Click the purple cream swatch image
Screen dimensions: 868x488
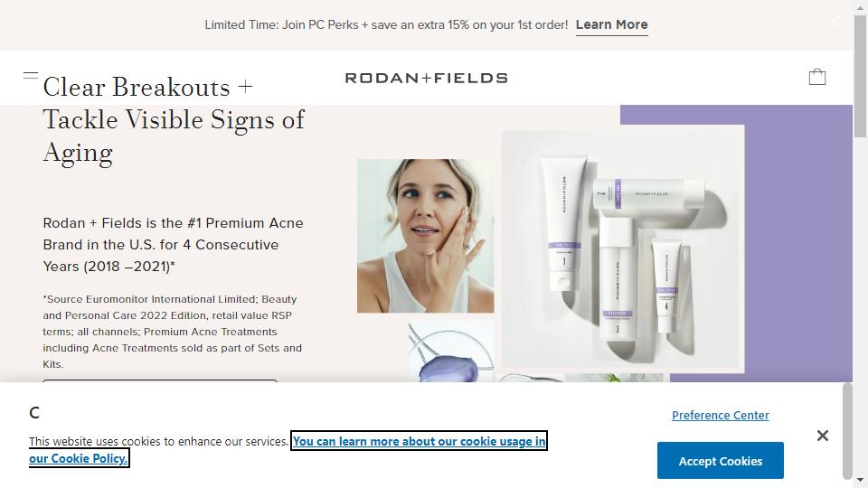coord(450,353)
